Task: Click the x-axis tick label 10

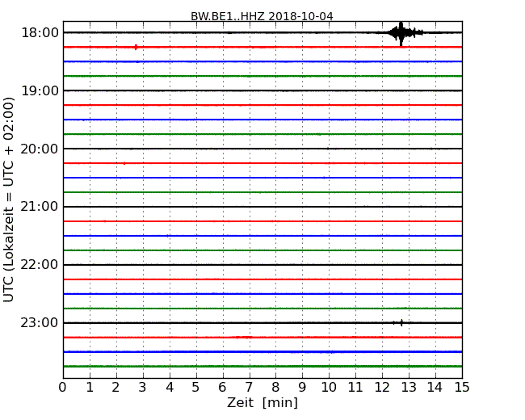Action: pyautogui.click(x=329, y=387)
